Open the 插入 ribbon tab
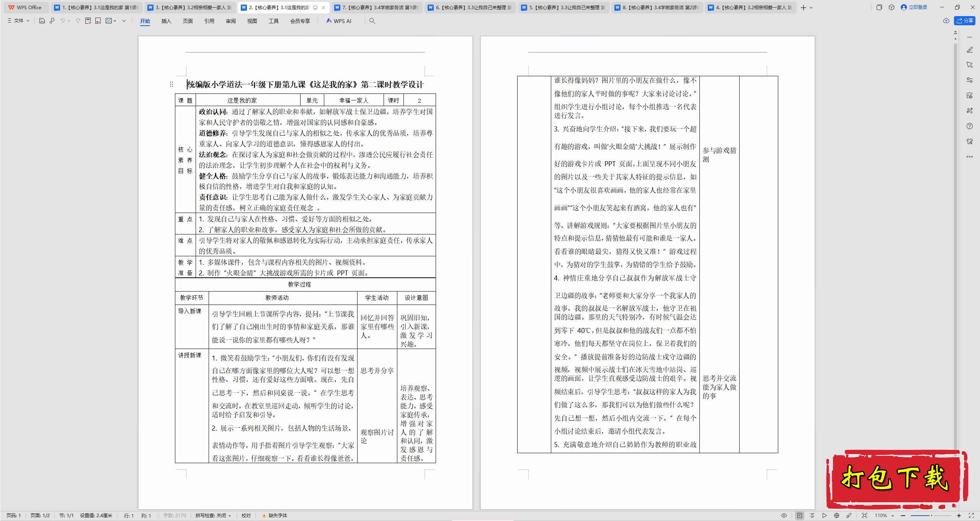The image size is (980, 521). [166, 21]
